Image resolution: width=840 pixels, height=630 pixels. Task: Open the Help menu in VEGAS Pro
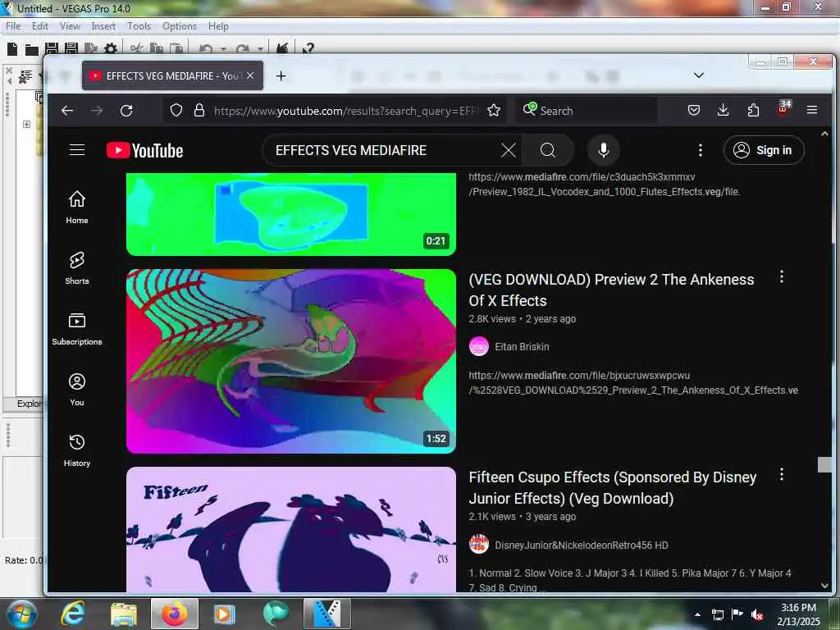click(x=218, y=26)
